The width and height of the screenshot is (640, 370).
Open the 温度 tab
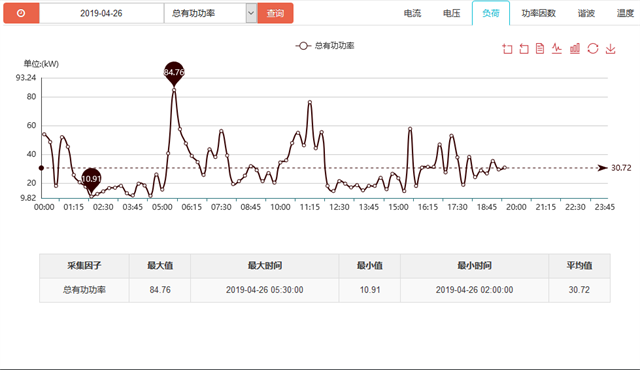click(625, 13)
